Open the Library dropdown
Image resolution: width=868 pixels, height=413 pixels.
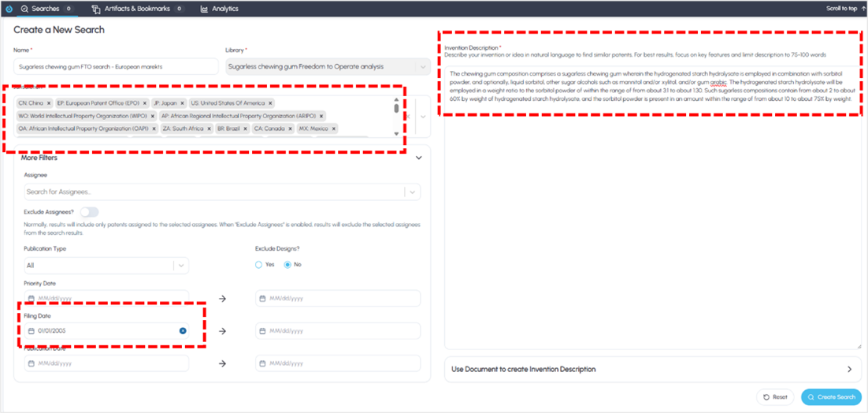[328, 66]
